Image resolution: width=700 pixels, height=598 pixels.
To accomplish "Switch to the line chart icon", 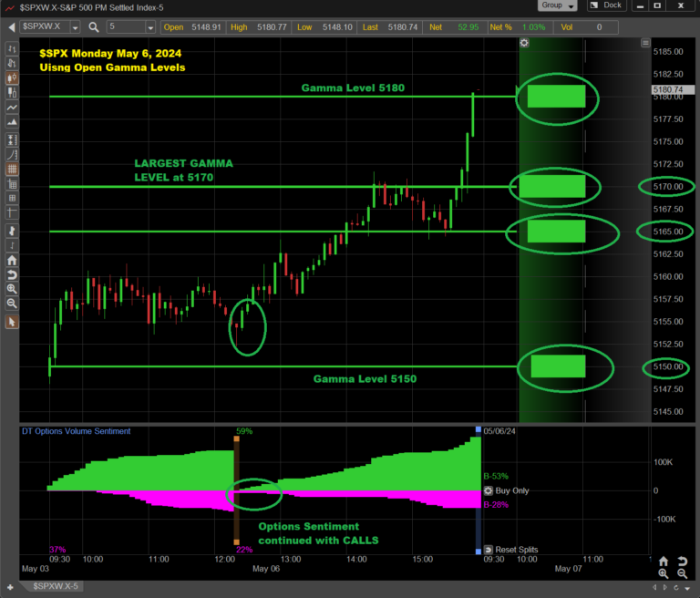I will [12, 108].
